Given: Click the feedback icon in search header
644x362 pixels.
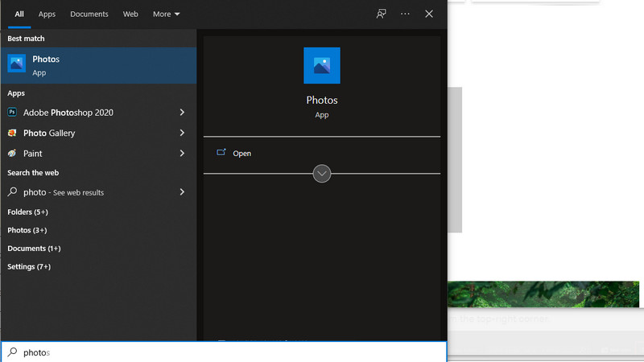Looking at the screenshot, I should point(382,14).
